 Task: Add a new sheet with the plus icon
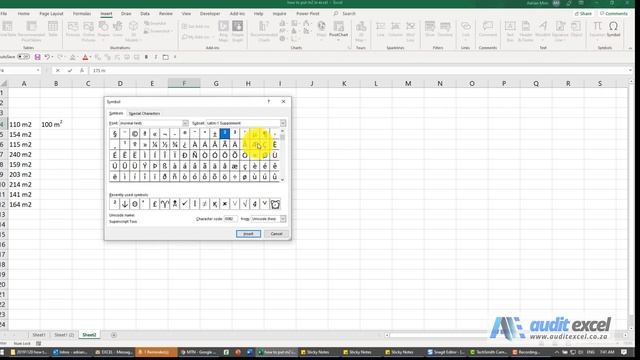tap(114, 335)
